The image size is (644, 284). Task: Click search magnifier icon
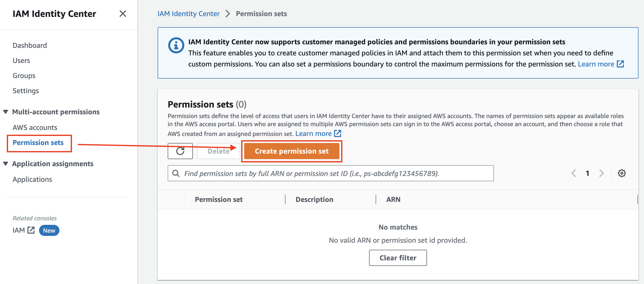[176, 173]
